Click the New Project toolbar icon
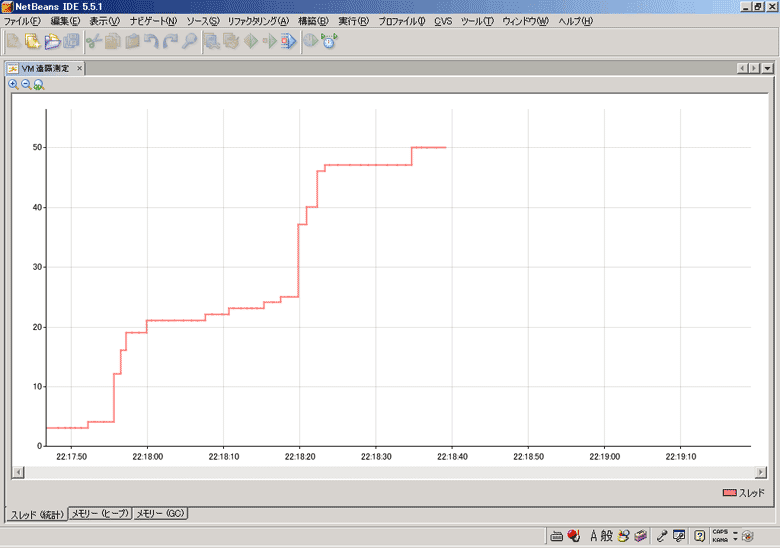Image resolution: width=780 pixels, height=548 pixels. pyautogui.click(x=33, y=41)
